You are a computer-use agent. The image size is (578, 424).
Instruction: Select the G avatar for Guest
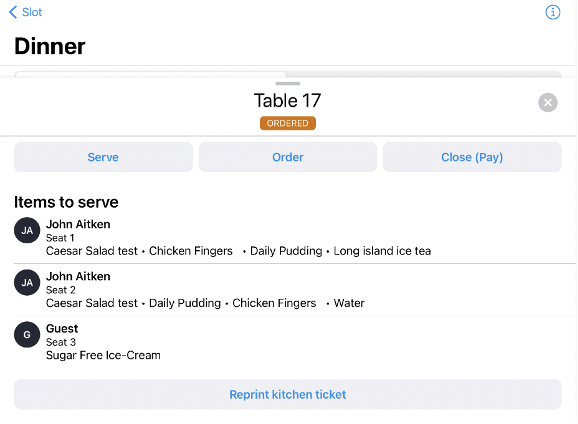pyautogui.click(x=27, y=335)
